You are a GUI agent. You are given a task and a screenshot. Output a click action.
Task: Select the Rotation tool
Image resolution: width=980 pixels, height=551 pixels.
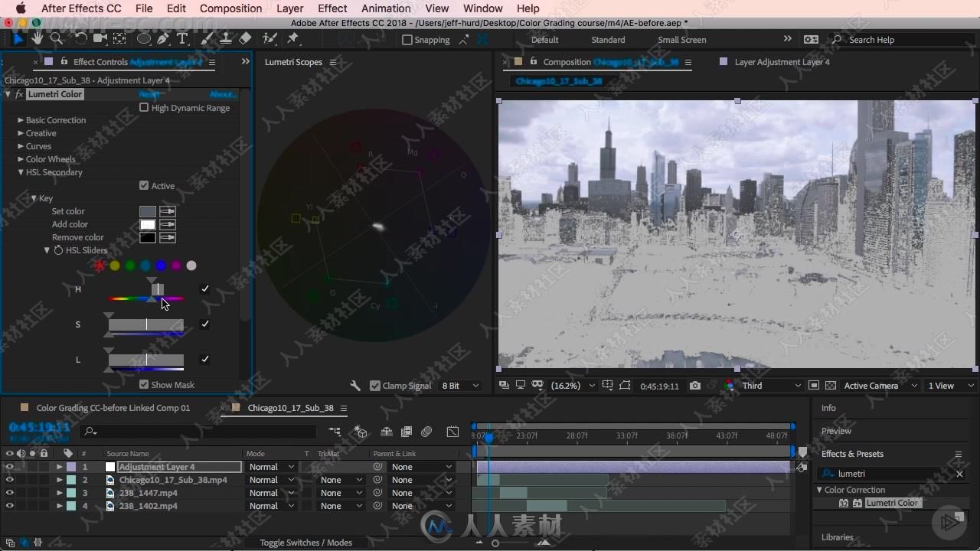[81, 38]
